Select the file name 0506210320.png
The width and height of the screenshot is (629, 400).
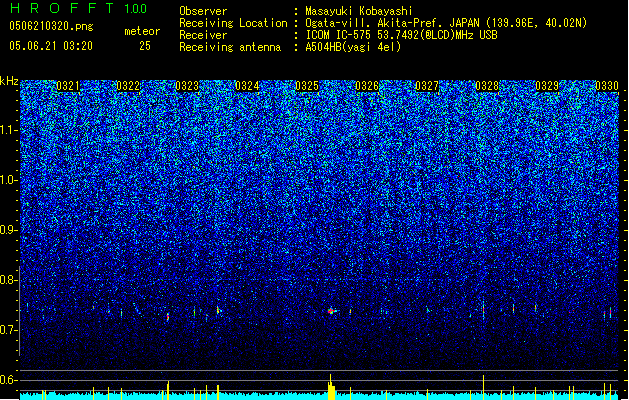pos(51,26)
